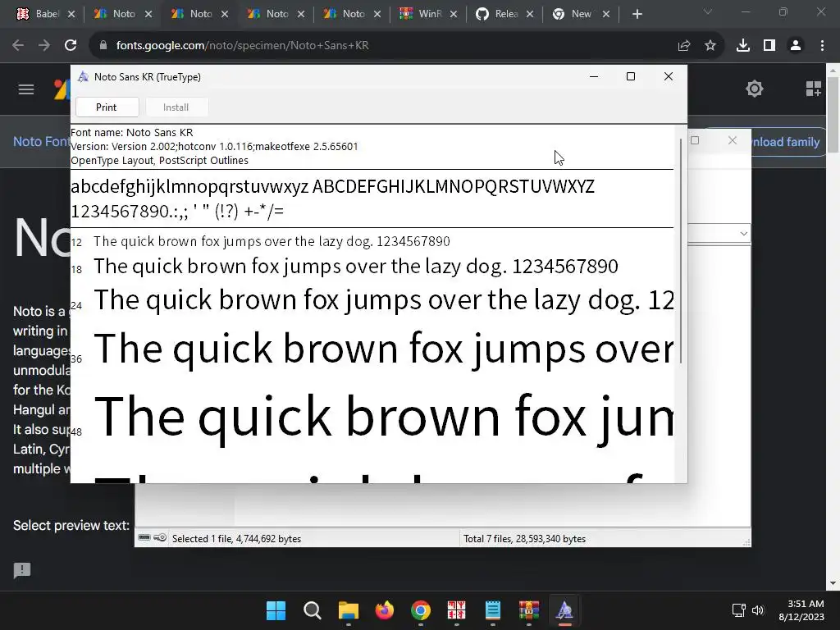Click the browser page vertical scrollbar
This screenshot has height=630, width=840.
coord(833,114)
